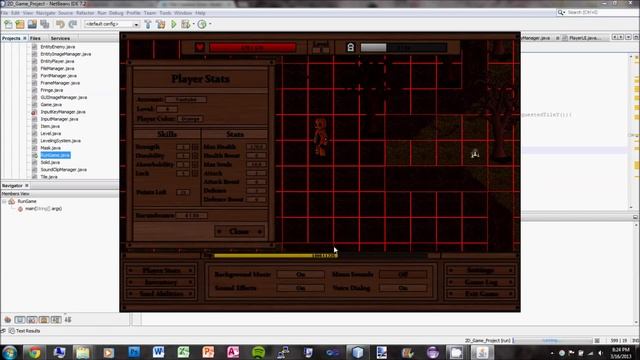The width and height of the screenshot is (640, 360).
Task: Click the Undo toolbar icon
Action: [60, 24]
